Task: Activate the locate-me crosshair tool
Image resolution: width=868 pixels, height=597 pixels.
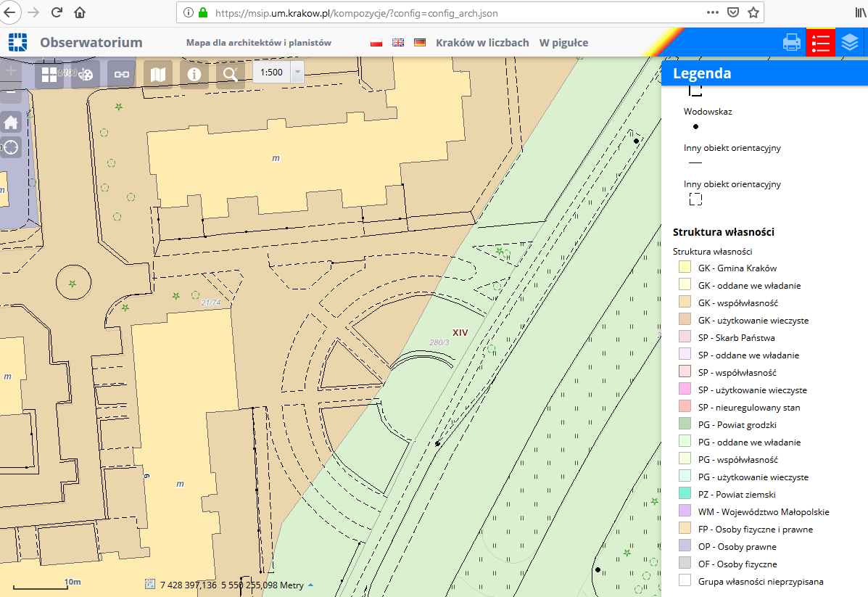Action: pyautogui.click(x=11, y=147)
